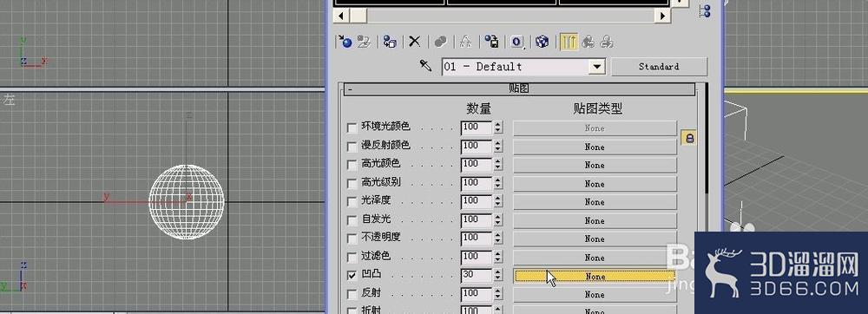Click the None map button for 高光级别
The width and height of the screenshot is (868, 314).
pyautogui.click(x=595, y=184)
